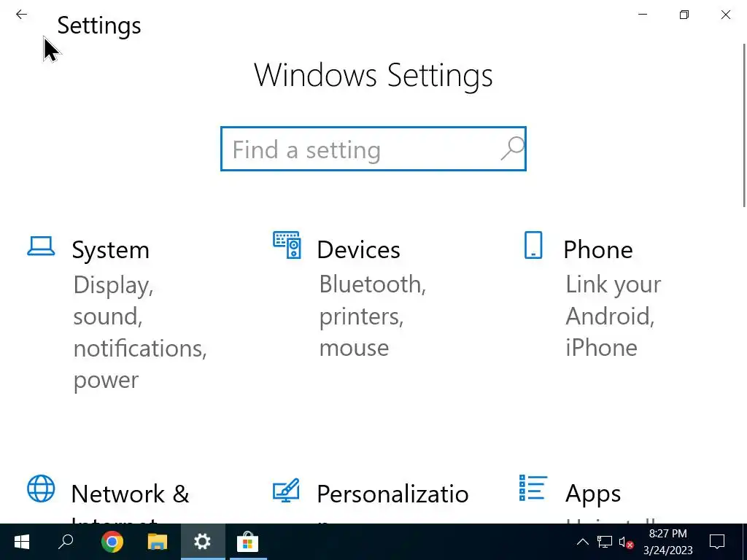This screenshot has height=560, width=747.
Task: Open the Devices settings category
Action: click(358, 250)
